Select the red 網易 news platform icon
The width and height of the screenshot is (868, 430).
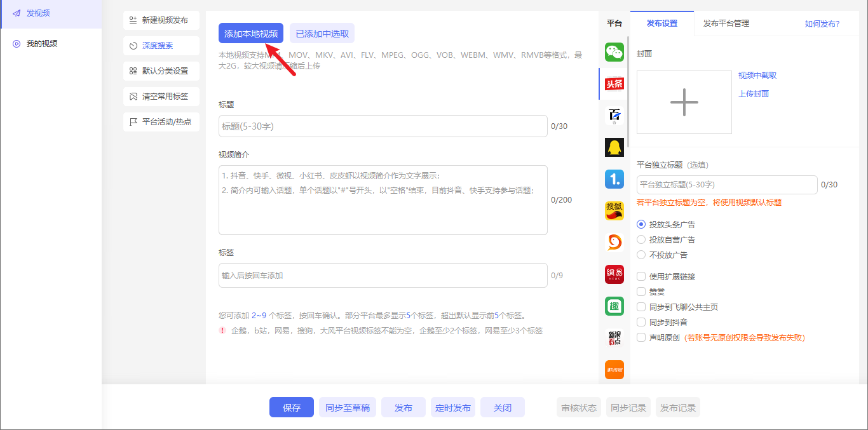click(614, 274)
